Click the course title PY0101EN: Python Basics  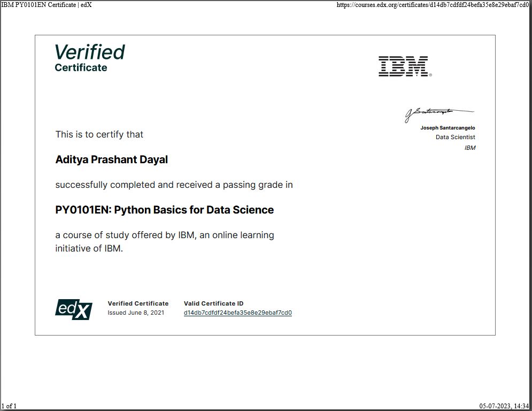click(165, 210)
